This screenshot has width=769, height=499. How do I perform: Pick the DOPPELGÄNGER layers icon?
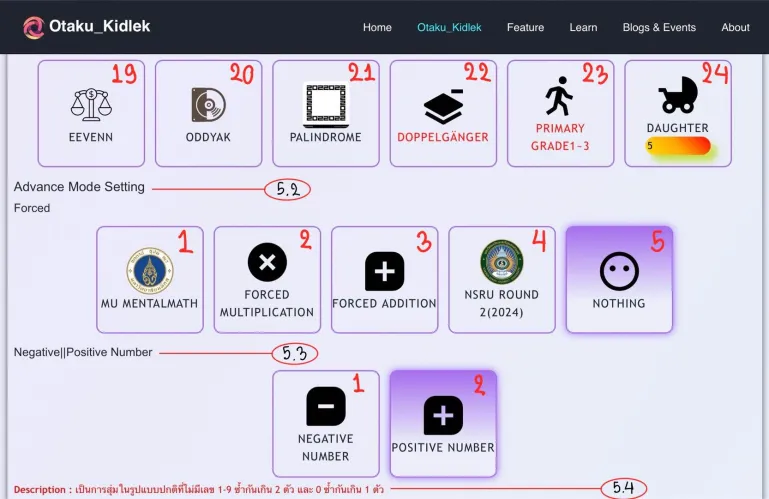point(443,105)
